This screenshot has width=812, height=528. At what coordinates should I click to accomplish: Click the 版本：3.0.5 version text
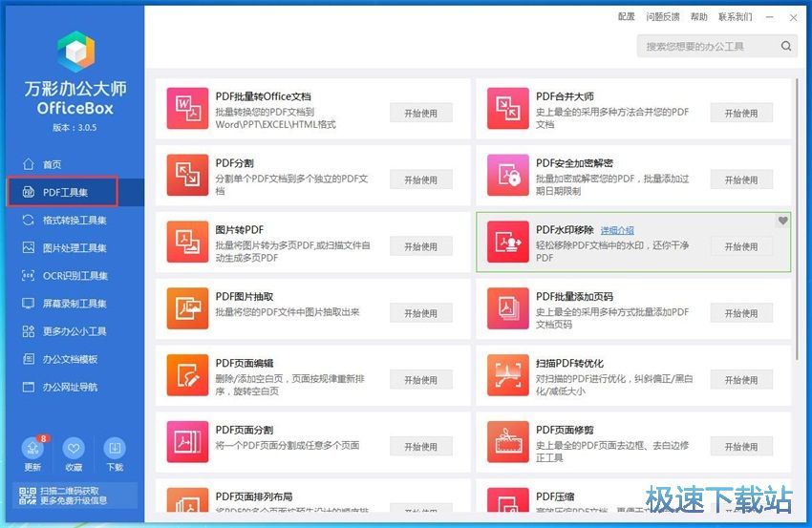75,127
